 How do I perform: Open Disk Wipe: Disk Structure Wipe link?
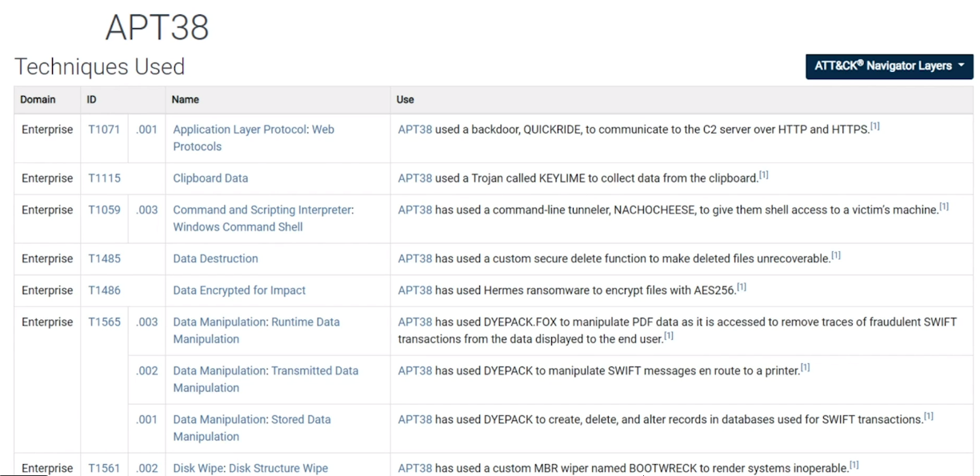click(x=250, y=468)
